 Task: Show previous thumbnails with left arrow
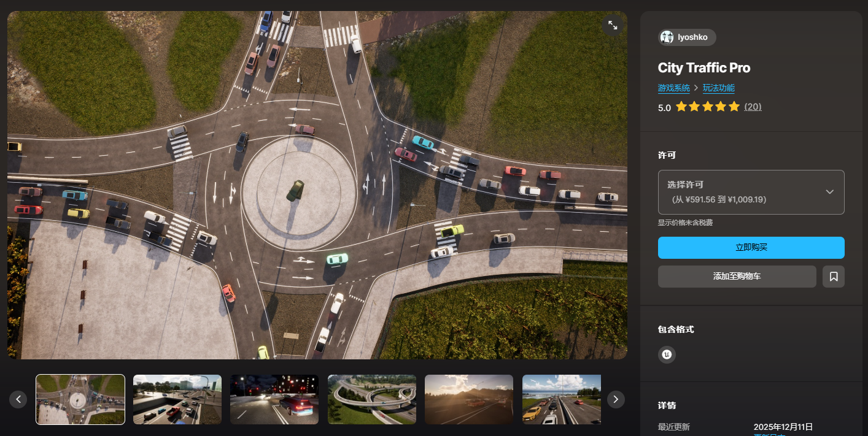click(18, 400)
